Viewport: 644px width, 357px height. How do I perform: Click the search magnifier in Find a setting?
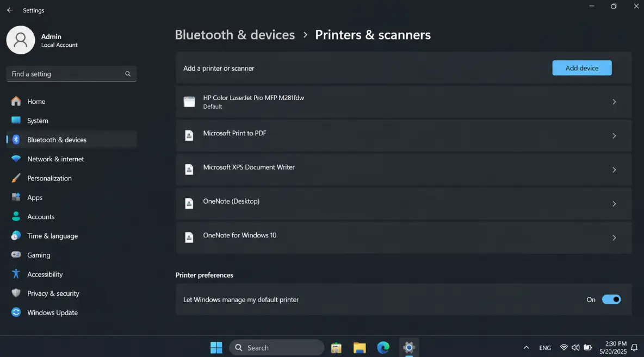pos(128,74)
